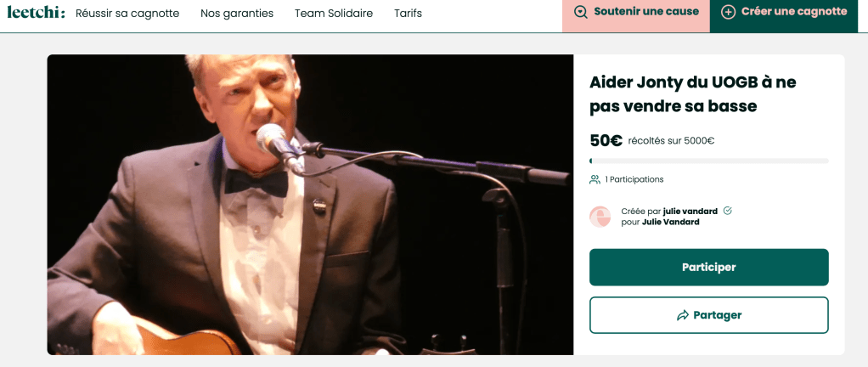
Task: Click the récoltés sur 5000€ goal text
Action: tap(671, 141)
